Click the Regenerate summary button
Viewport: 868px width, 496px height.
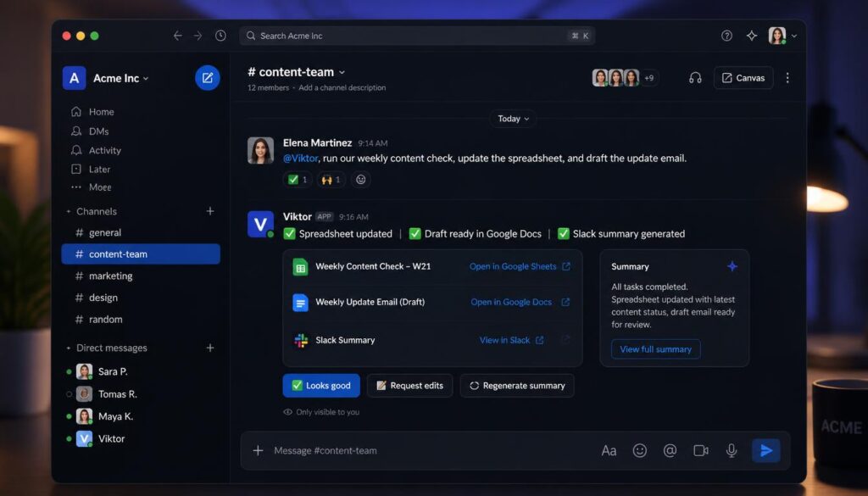pos(517,385)
